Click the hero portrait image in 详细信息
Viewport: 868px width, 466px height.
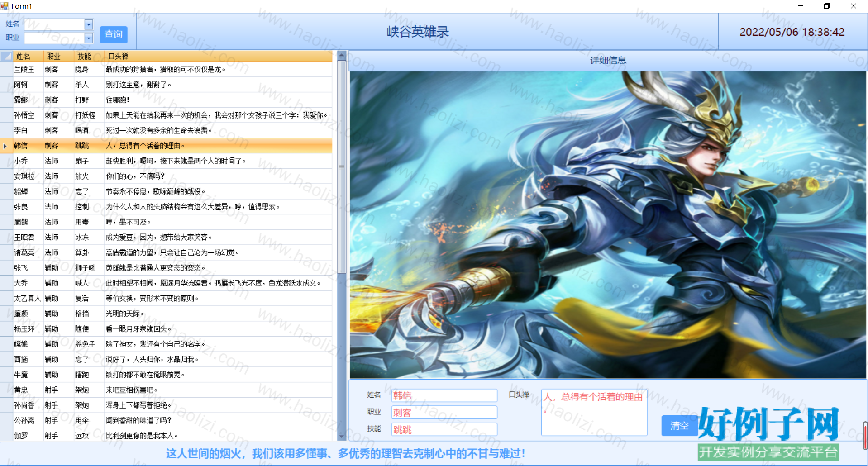[608, 225]
